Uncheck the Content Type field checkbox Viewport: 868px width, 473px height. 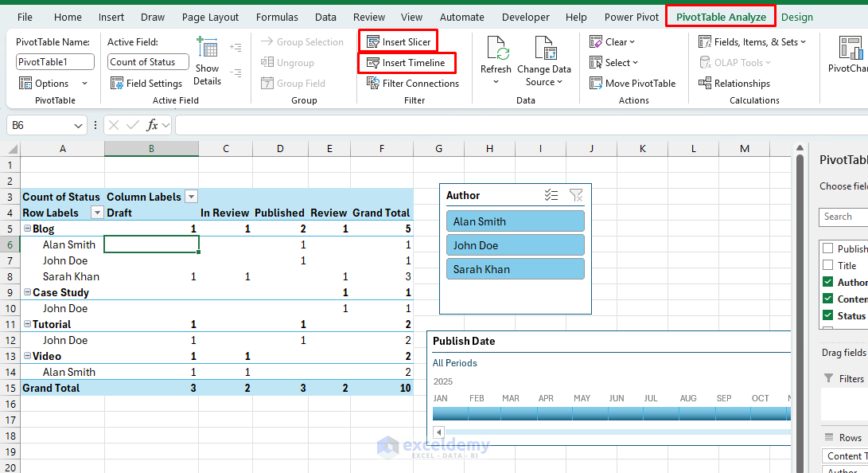tap(827, 299)
